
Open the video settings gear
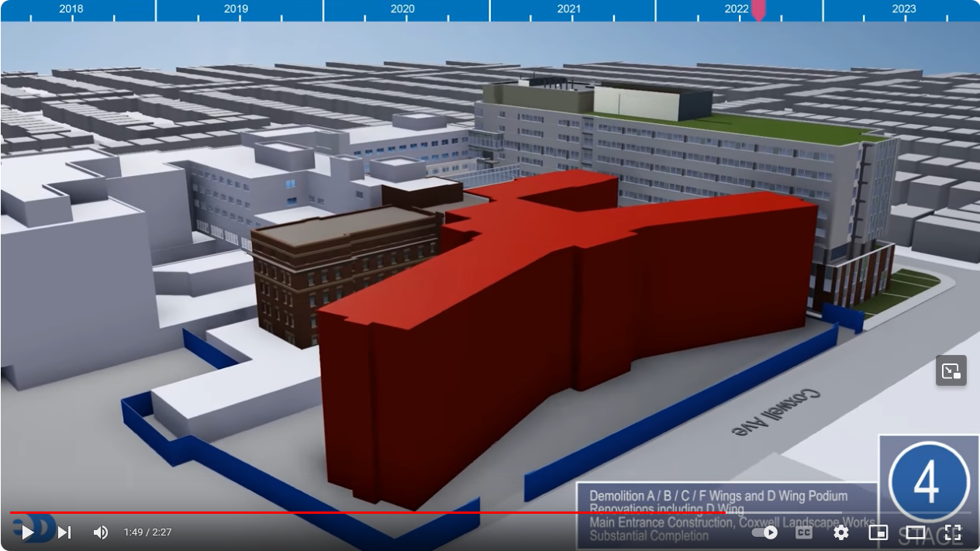pyautogui.click(x=841, y=532)
